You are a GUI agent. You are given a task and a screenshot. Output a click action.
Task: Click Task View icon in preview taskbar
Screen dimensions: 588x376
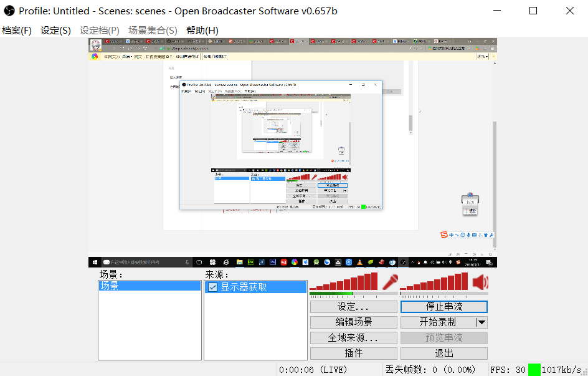[199, 263]
